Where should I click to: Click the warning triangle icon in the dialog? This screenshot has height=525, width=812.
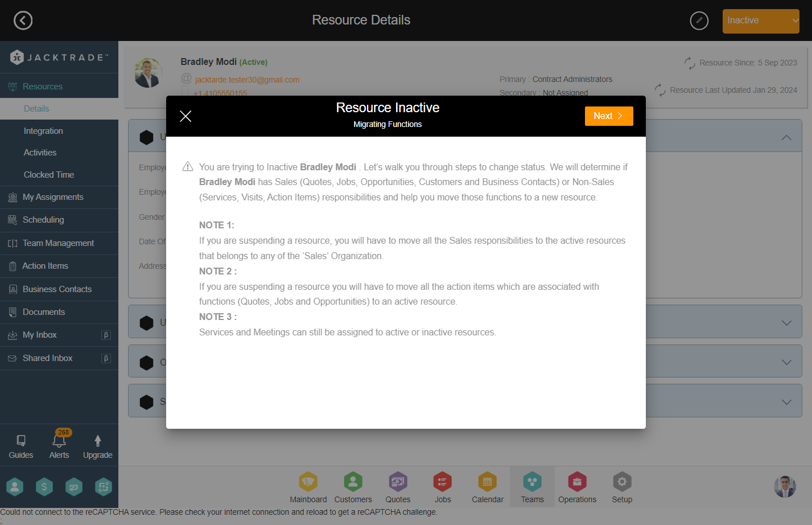coord(188,166)
